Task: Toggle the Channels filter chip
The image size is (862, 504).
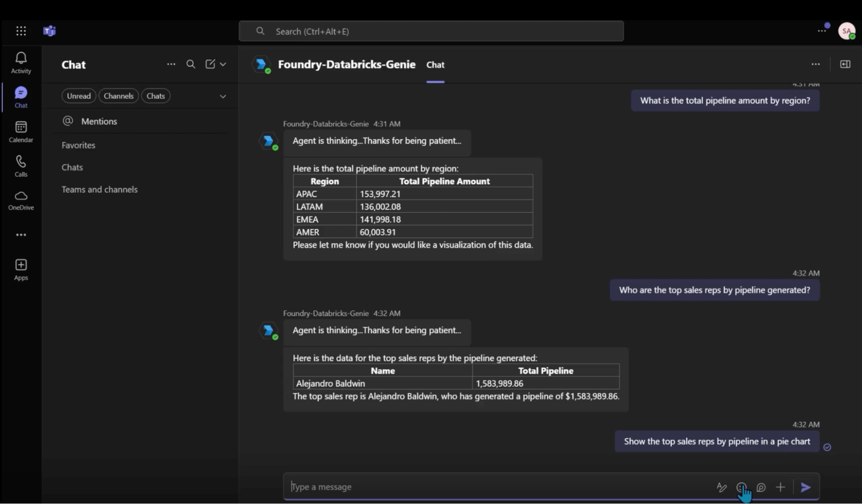Action: point(119,96)
